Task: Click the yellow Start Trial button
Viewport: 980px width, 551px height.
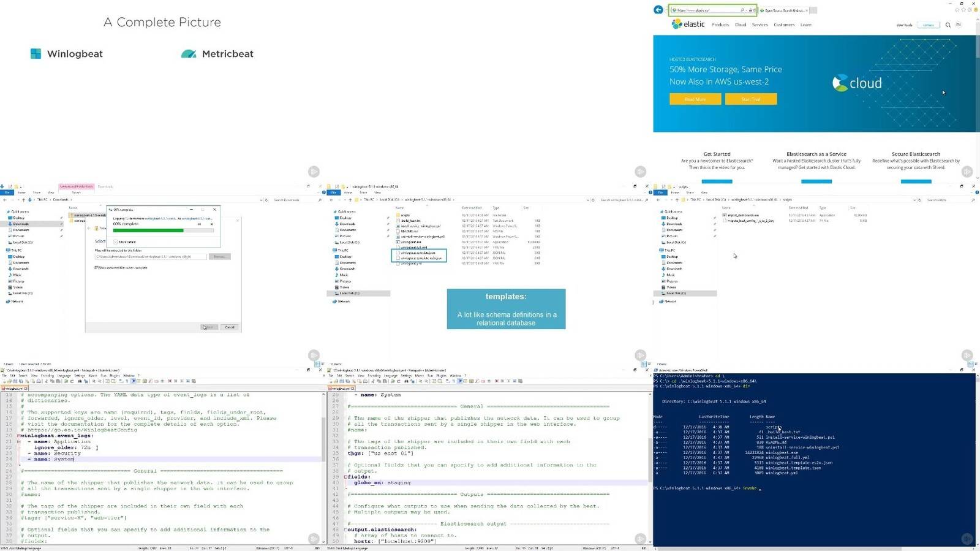Action: (751, 99)
